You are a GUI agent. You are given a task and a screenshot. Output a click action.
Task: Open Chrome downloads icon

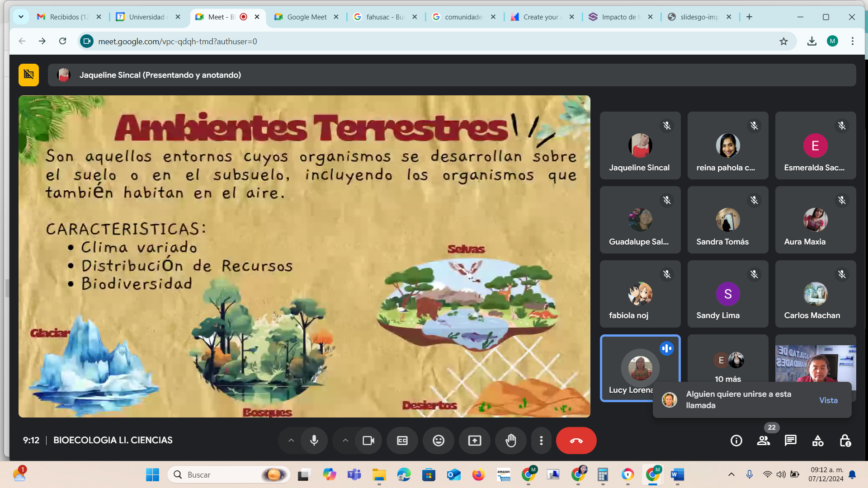pyautogui.click(x=812, y=41)
